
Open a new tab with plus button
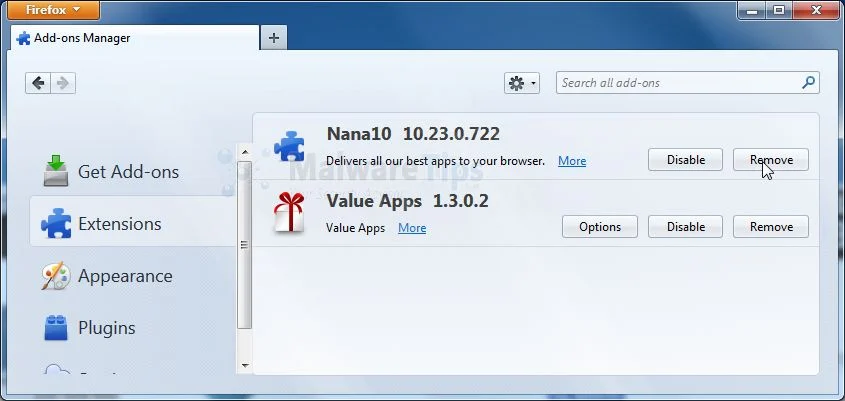(274, 38)
